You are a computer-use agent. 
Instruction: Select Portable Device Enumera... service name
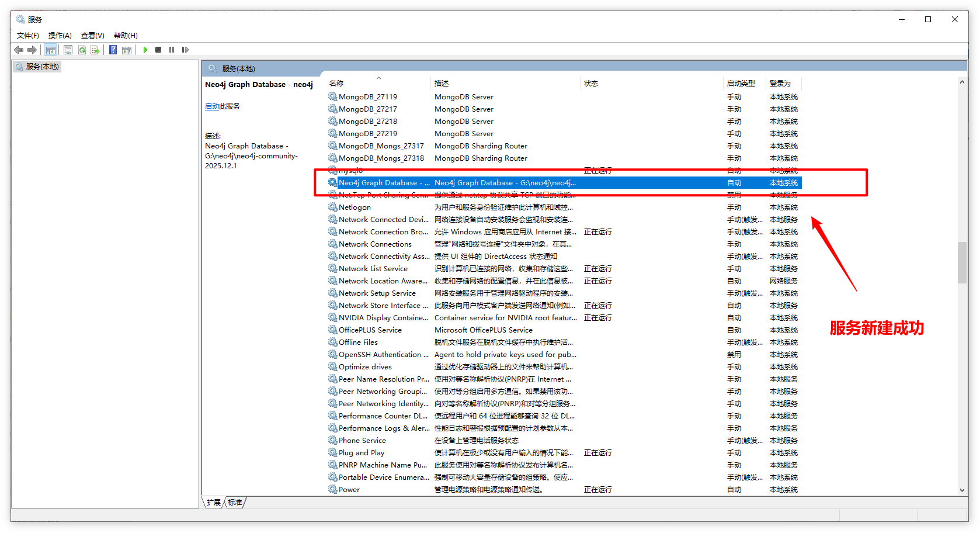(384, 477)
